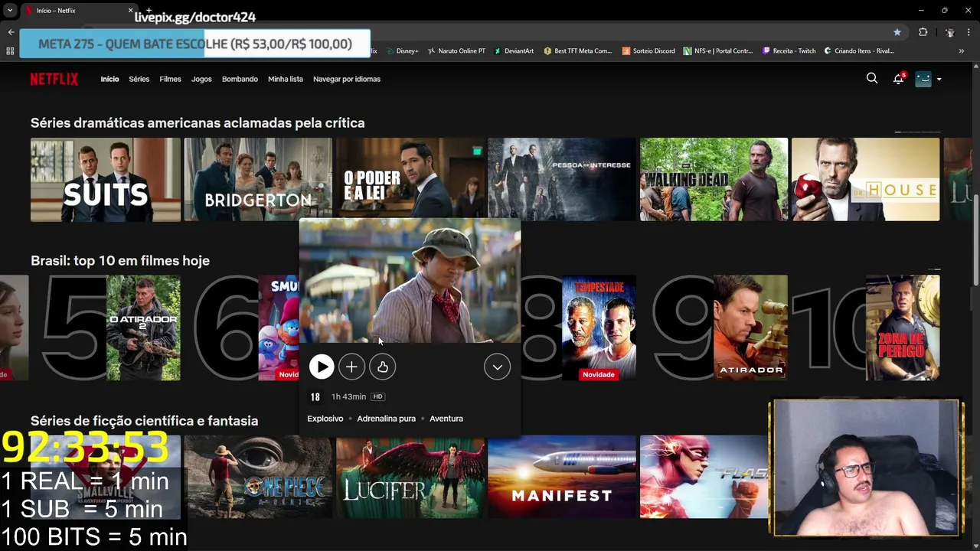Click the HD quality badge
The height and width of the screenshot is (551, 980).
[x=377, y=396]
